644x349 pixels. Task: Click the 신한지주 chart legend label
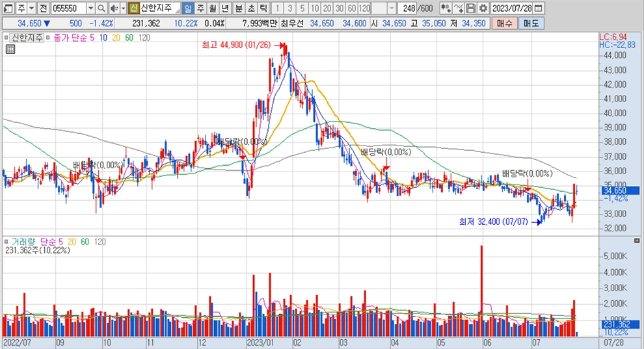[27, 38]
